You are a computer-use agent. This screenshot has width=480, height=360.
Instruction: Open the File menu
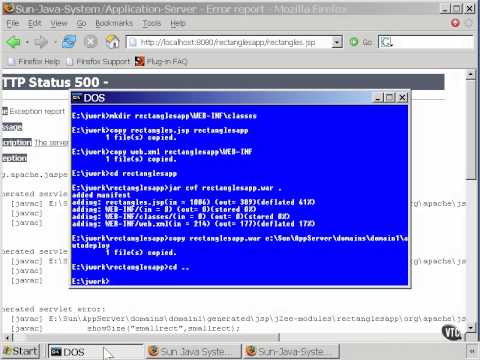(13, 23)
